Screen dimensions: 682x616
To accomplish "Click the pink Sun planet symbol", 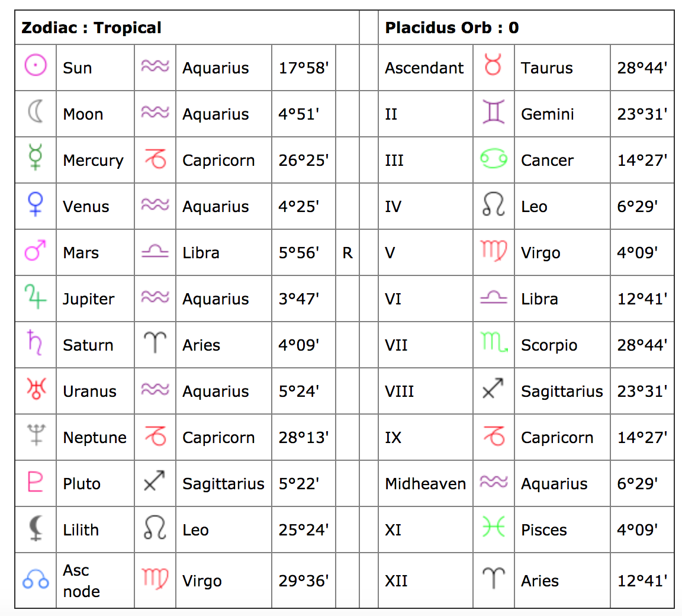I will (36, 66).
